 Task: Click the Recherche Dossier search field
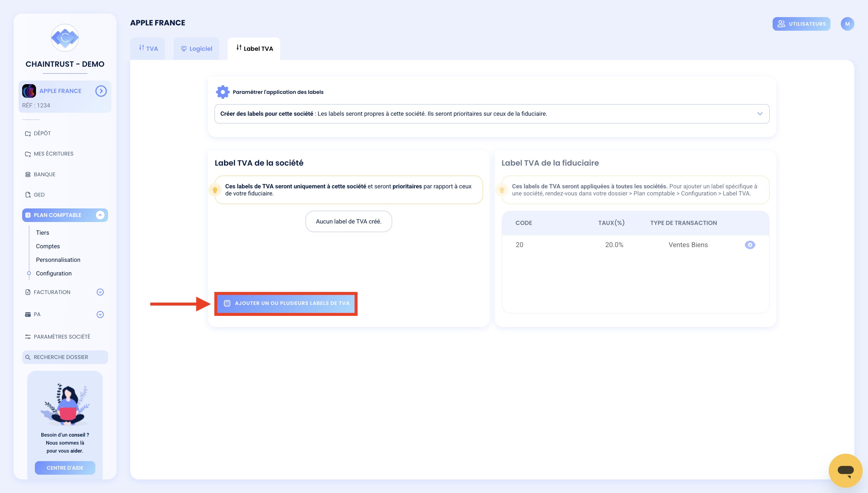[x=65, y=357]
